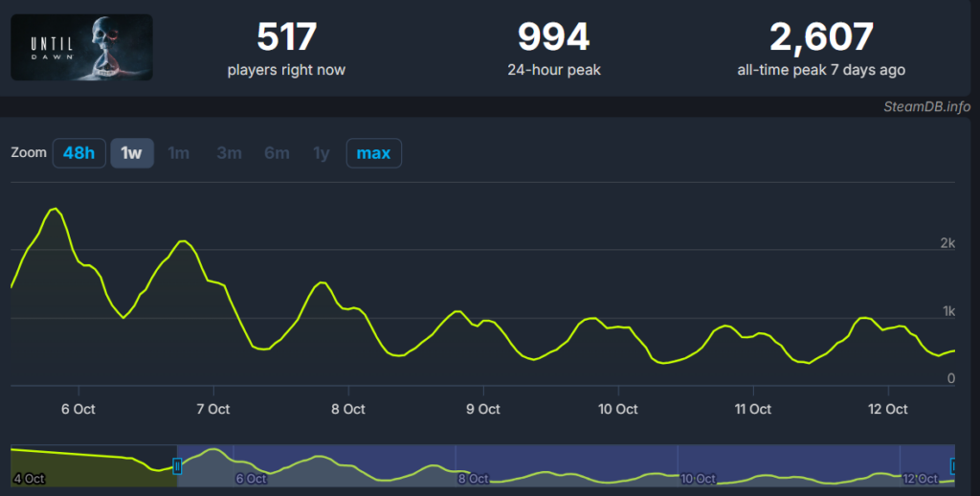Click the 2,607 all-time peak stat
This screenshot has height=496, width=980.
click(821, 48)
